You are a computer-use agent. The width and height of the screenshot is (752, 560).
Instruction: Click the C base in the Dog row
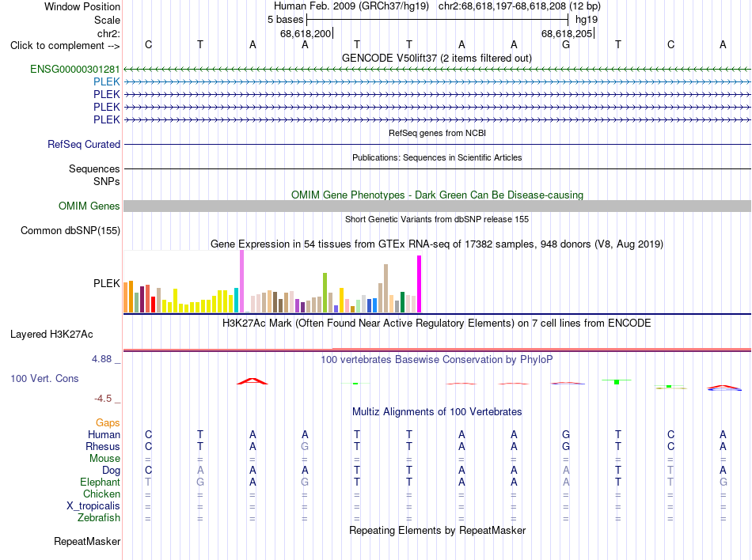pos(148,471)
